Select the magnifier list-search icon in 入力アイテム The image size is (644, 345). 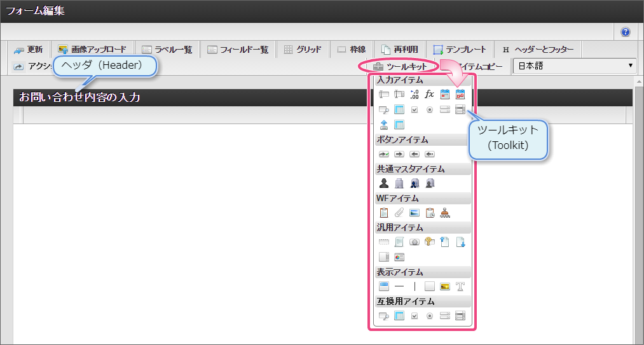coord(383,109)
